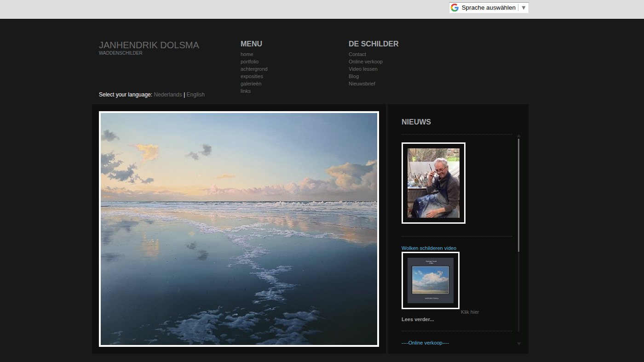Click the JANHENDRIK DOLSMA site title
The height and width of the screenshot is (362, 644).
[x=149, y=45]
